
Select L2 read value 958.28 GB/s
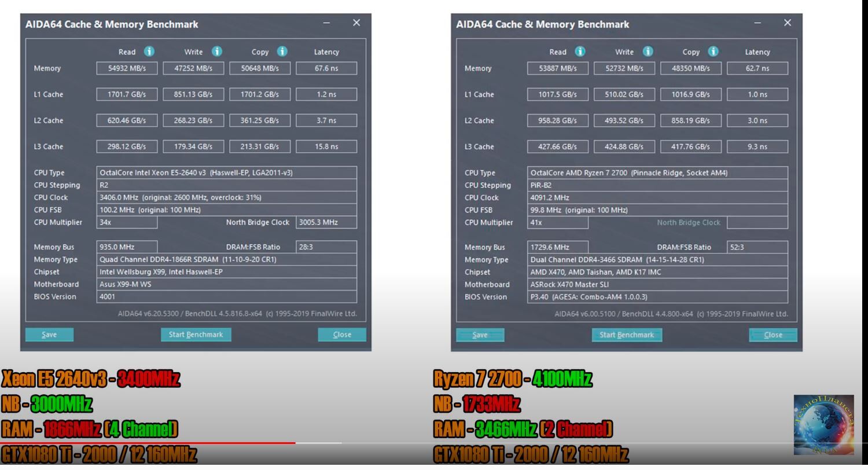pos(558,120)
